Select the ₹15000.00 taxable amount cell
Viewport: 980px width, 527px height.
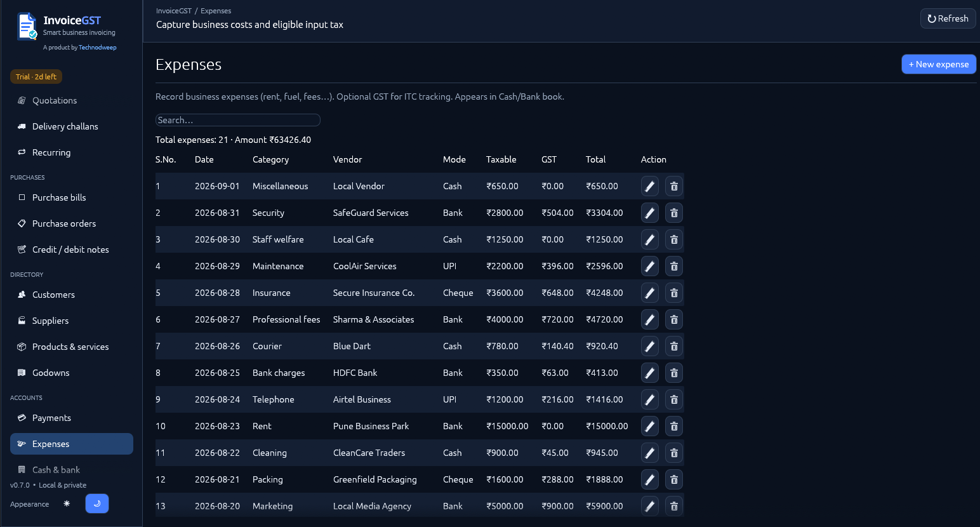point(507,426)
